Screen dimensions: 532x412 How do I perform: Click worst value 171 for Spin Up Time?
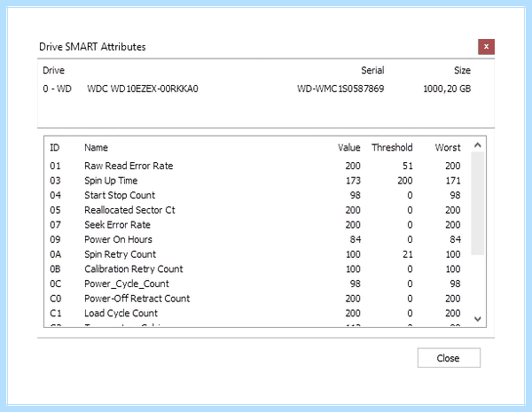pos(453,181)
